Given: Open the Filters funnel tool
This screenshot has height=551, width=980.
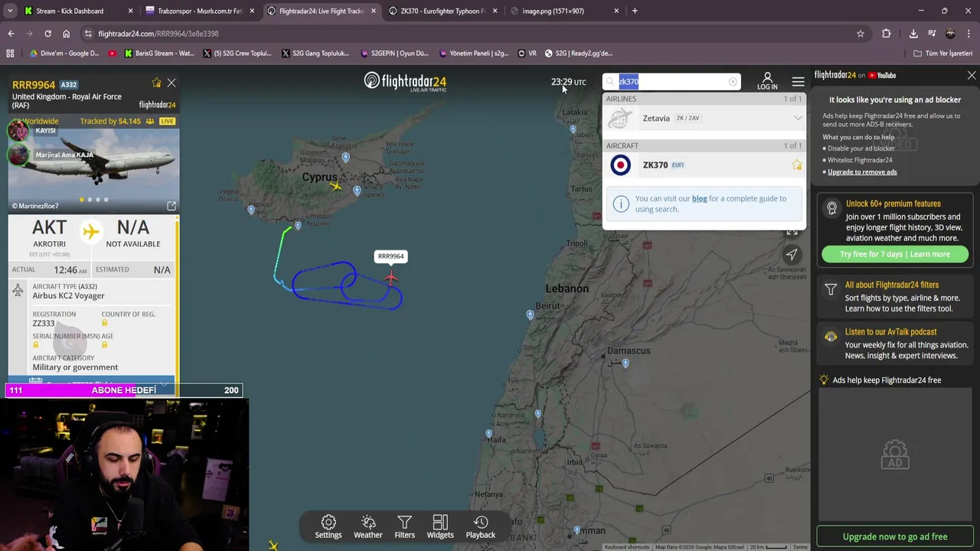Looking at the screenshot, I should pos(404,527).
